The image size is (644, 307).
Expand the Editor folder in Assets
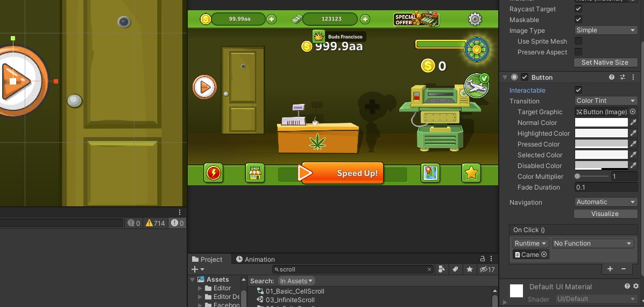point(200,288)
